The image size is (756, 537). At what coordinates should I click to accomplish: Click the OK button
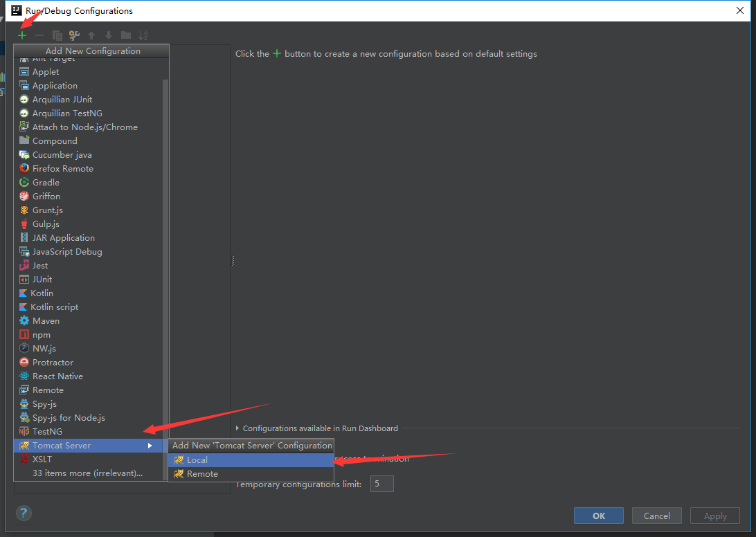[598, 516]
